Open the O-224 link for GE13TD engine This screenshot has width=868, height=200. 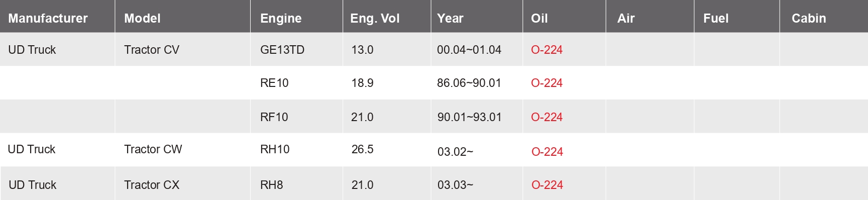click(x=547, y=50)
